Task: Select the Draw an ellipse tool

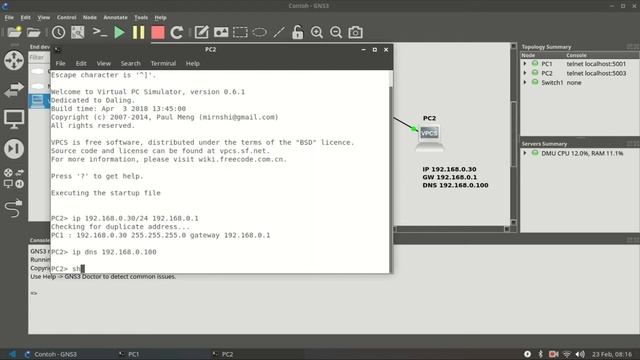Action: coord(259,32)
